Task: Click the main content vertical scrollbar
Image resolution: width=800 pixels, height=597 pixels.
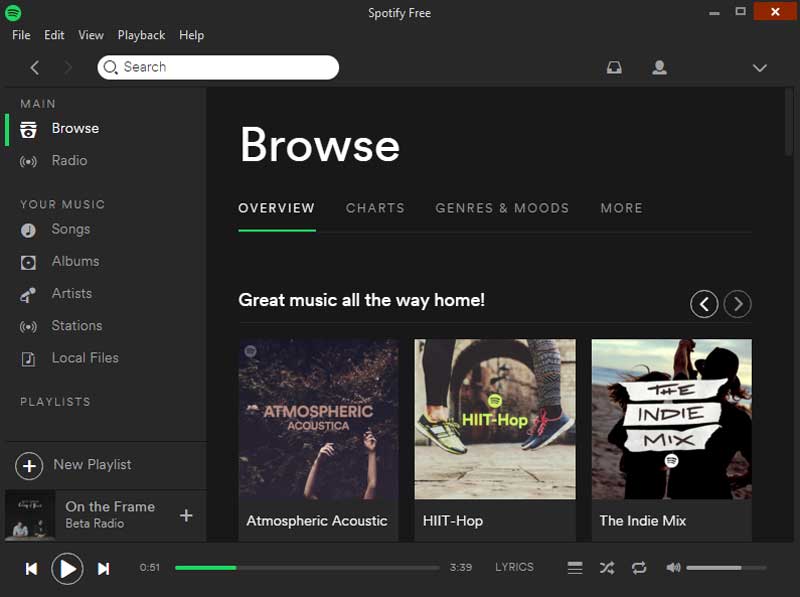Action: tap(789, 122)
